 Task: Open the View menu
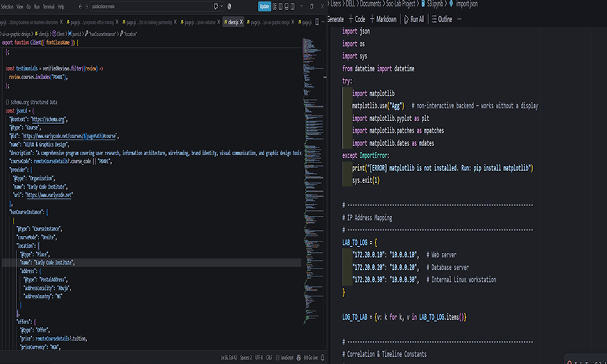pos(20,6)
